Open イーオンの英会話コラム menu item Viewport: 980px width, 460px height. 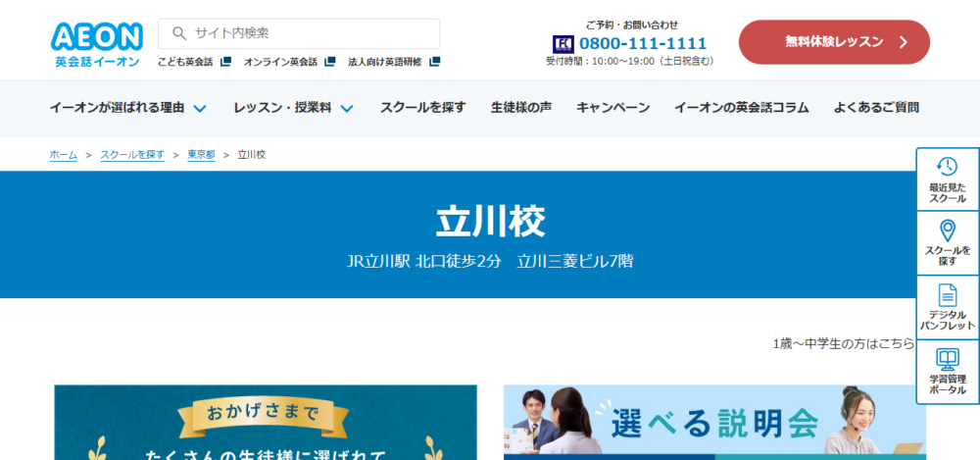[x=741, y=108]
